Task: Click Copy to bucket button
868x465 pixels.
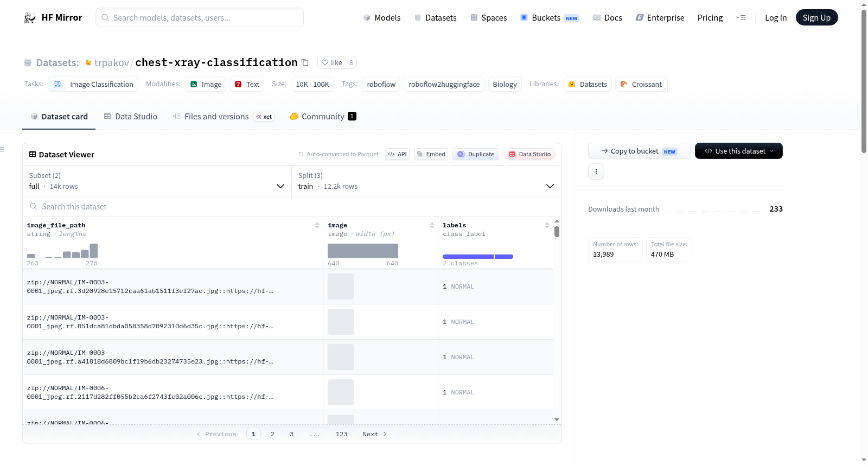Action: 639,151
